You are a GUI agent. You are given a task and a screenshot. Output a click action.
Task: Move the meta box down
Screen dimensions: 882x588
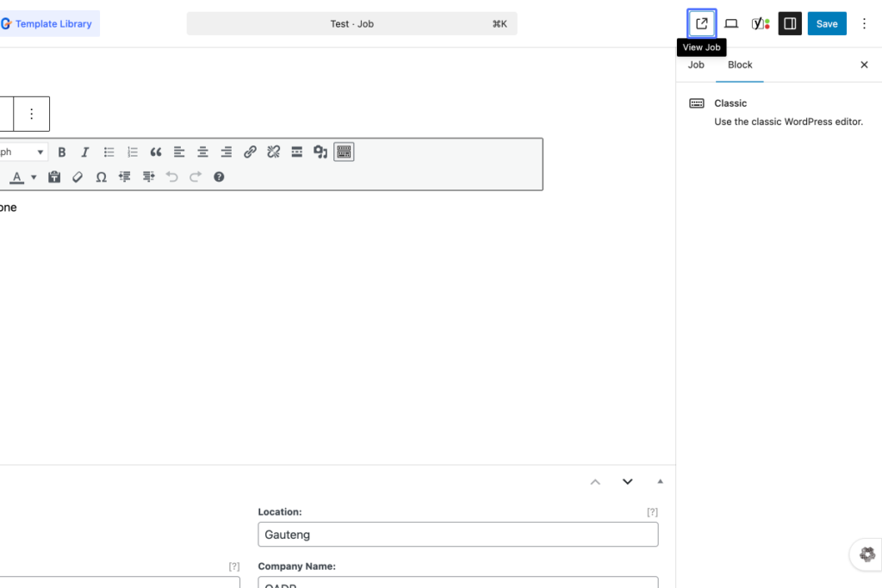tap(628, 482)
